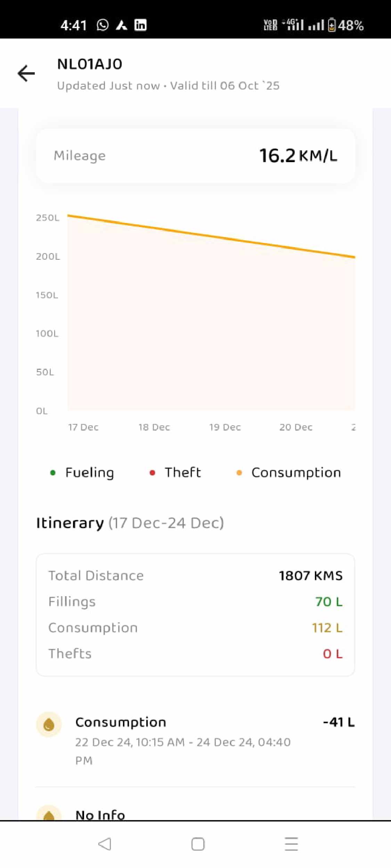Tap the battery status icon
The height and width of the screenshot is (868, 391).
[332, 25]
